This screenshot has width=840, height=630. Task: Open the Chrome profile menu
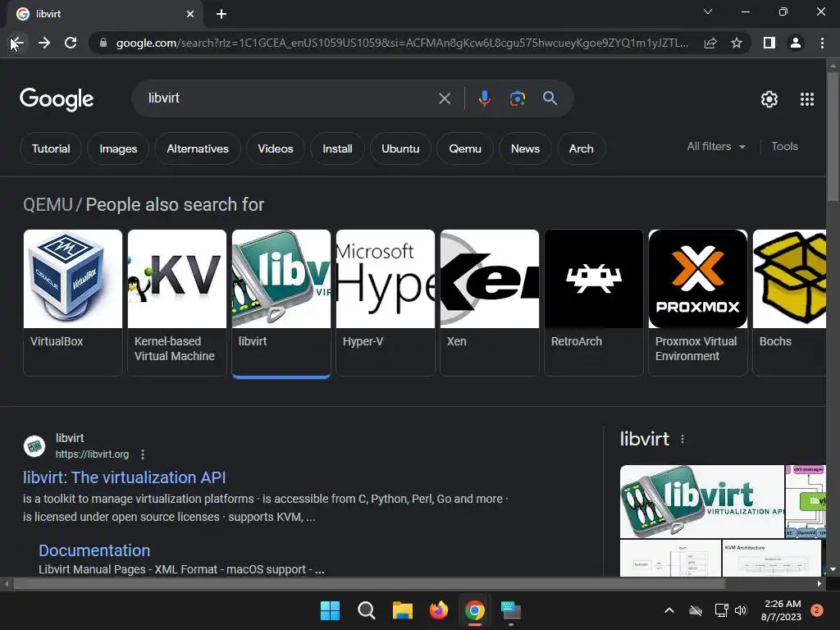pyautogui.click(x=796, y=43)
